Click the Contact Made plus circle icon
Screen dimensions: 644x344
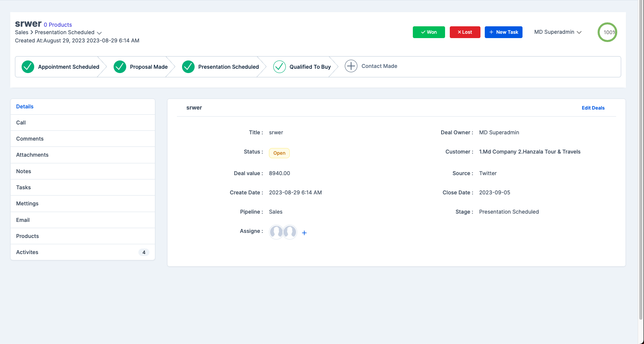pyautogui.click(x=351, y=66)
